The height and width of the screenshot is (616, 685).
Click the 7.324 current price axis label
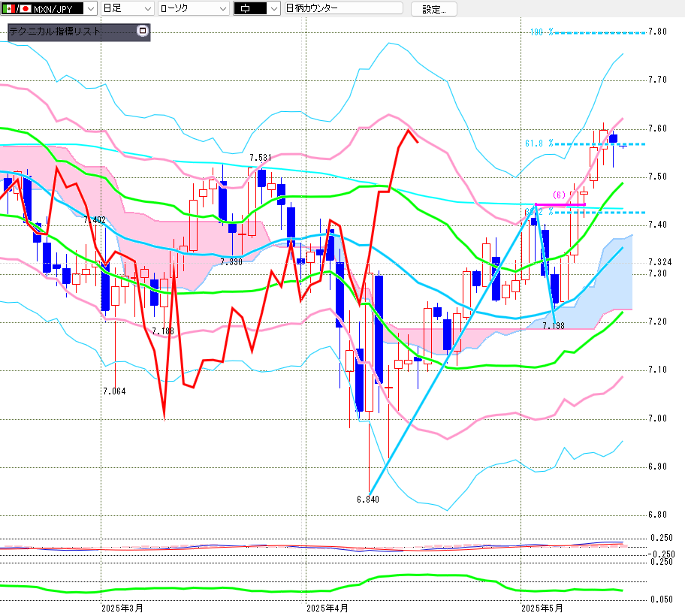660,262
